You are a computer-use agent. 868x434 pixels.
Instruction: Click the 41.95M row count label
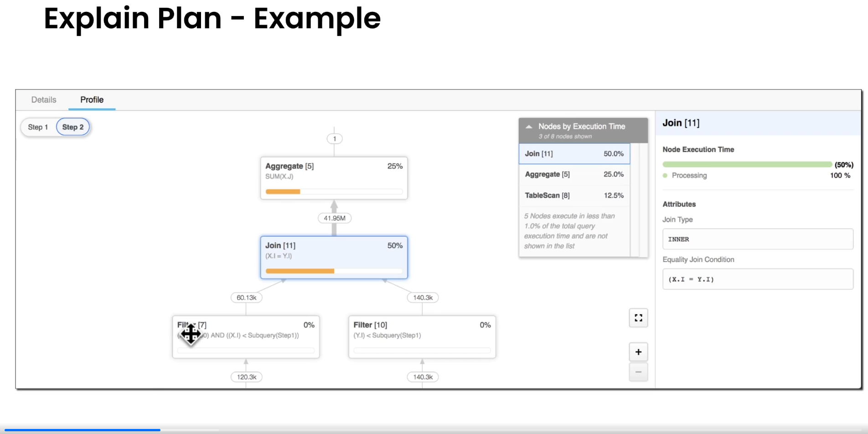(334, 218)
